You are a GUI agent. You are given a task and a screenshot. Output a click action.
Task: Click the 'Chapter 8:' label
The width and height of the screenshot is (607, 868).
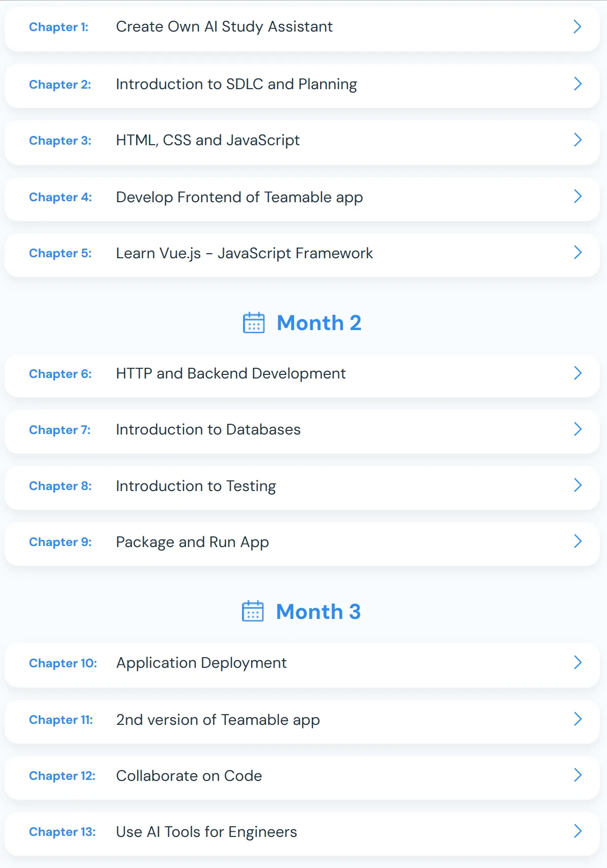(60, 486)
